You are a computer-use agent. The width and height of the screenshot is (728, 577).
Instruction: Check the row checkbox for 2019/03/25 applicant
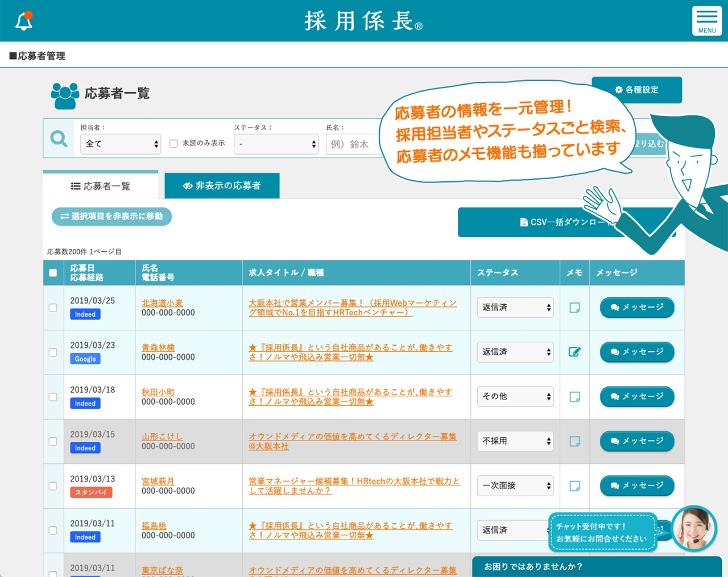[x=53, y=308]
